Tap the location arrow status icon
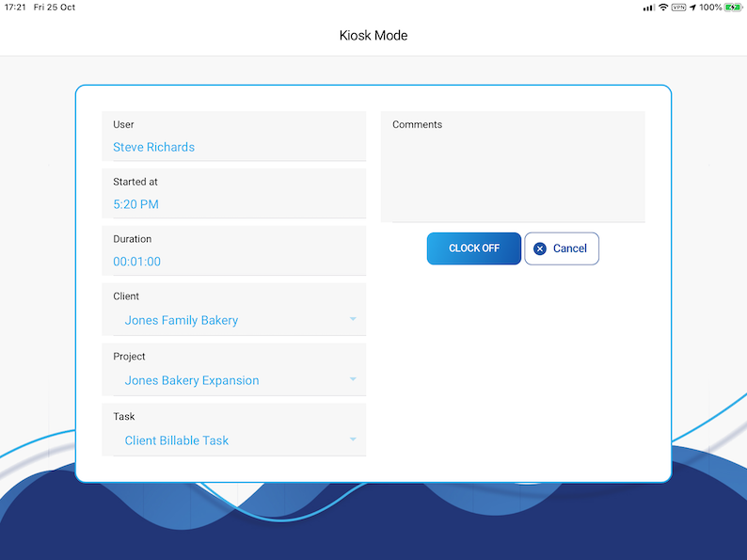747x560 pixels. point(692,8)
